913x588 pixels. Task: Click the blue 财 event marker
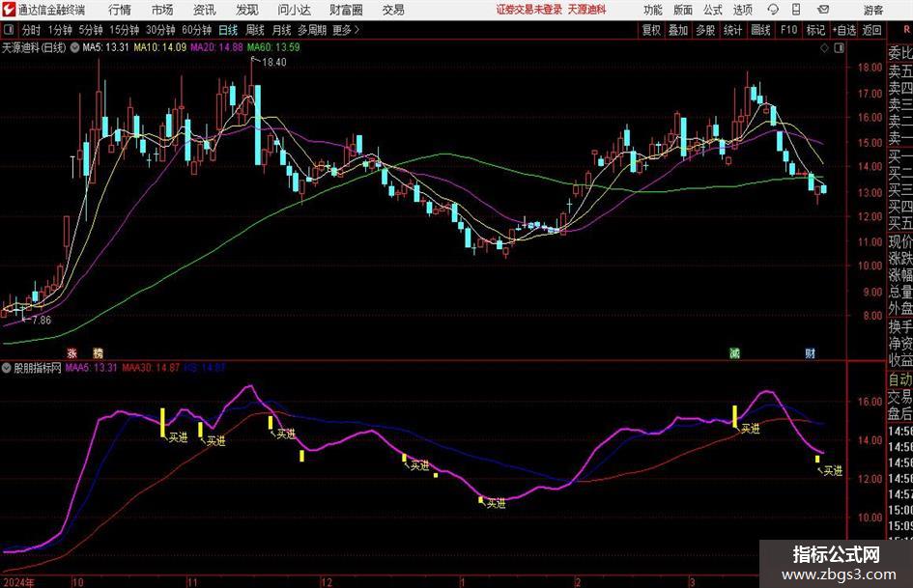click(810, 352)
